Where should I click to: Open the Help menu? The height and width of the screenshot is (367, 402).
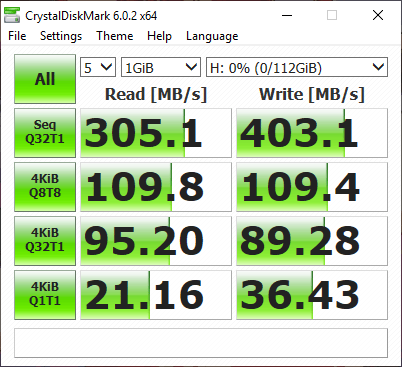(159, 36)
